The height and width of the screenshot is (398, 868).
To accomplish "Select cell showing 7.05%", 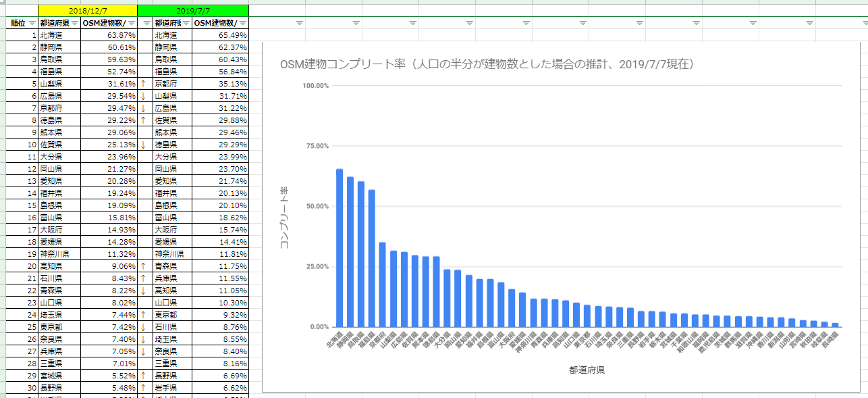I will (x=108, y=351).
